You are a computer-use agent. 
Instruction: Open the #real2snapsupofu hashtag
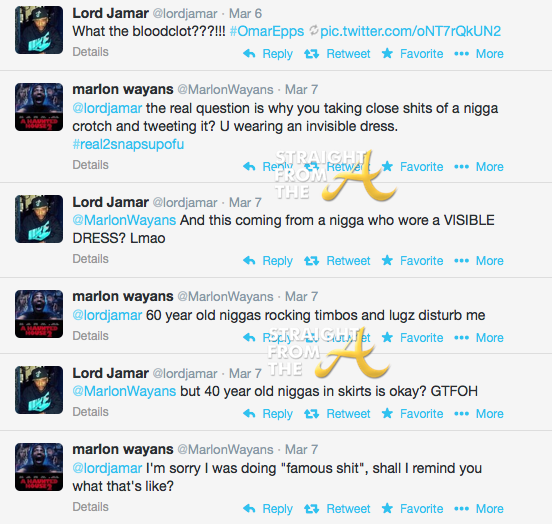[x=128, y=144]
